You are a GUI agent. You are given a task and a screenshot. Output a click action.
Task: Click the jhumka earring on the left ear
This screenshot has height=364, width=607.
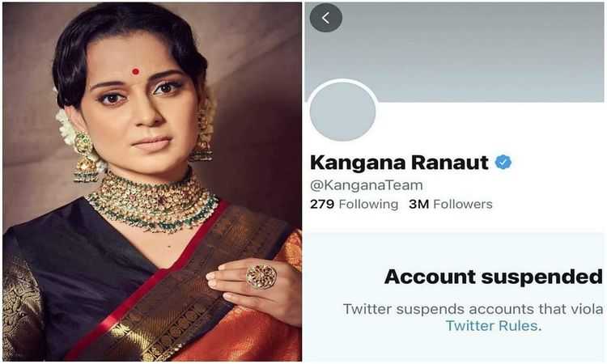(x=86, y=157)
